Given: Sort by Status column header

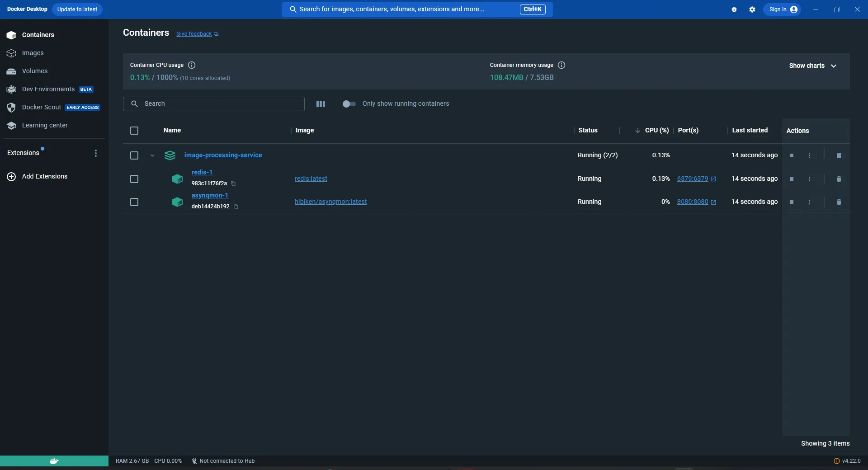Looking at the screenshot, I should coord(588,130).
